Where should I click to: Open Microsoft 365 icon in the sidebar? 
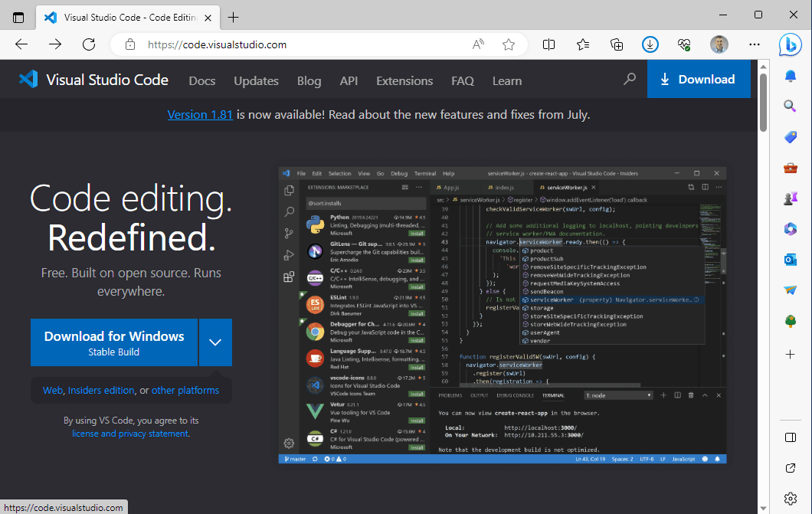[791, 229]
